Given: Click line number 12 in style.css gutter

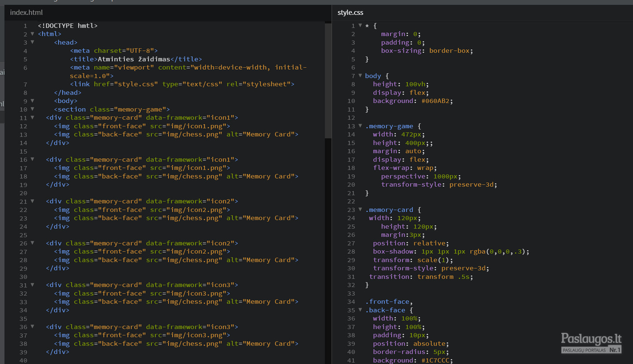Looking at the screenshot, I should [x=351, y=117].
